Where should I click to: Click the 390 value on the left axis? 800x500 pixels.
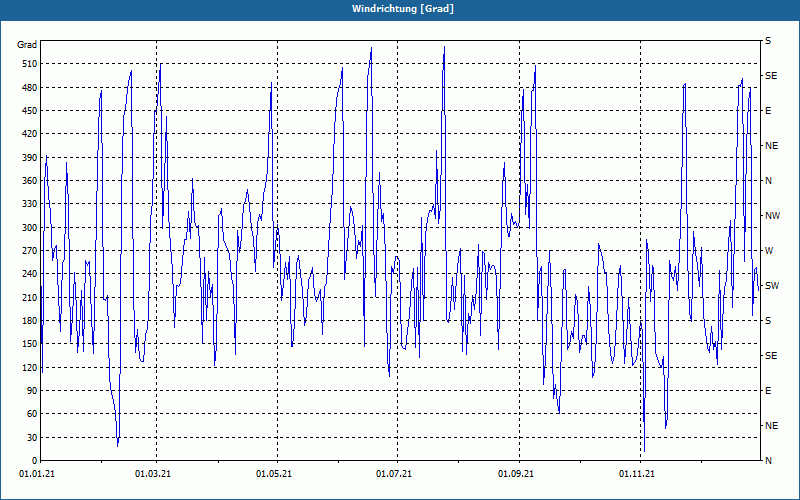[x=30, y=157]
